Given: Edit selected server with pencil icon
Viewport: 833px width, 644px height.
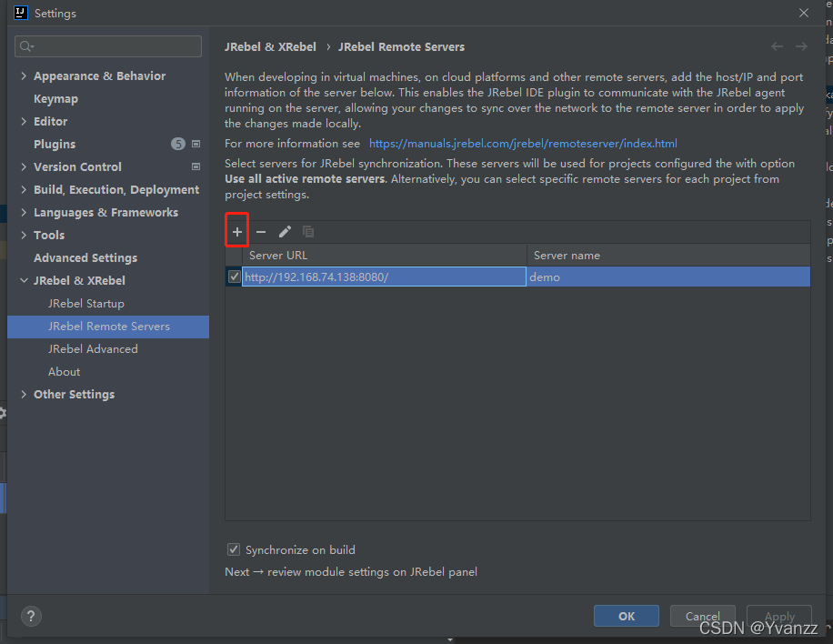Looking at the screenshot, I should coord(285,232).
